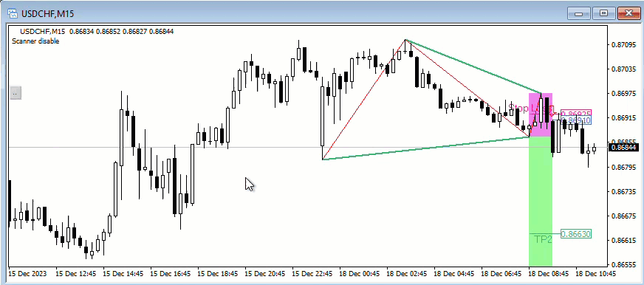The width and height of the screenshot is (644, 285).
Task: Click the 0.86555 price scale label
Action: coord(624,265)
